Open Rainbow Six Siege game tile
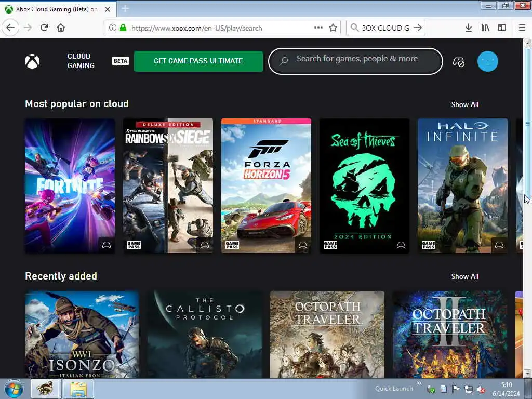 pyautogui.click(x=168, y=185)
